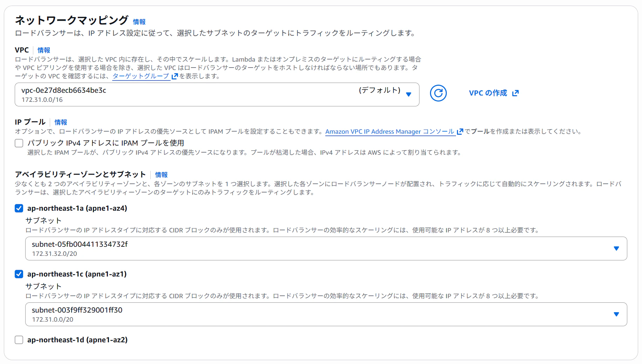The width and height of the screenshot is (642, 364).
Task: Click the パブリック IPv4 アドレスに IPAM プールを使用 label
Action: pyautogui.click(x=106, y=143)
